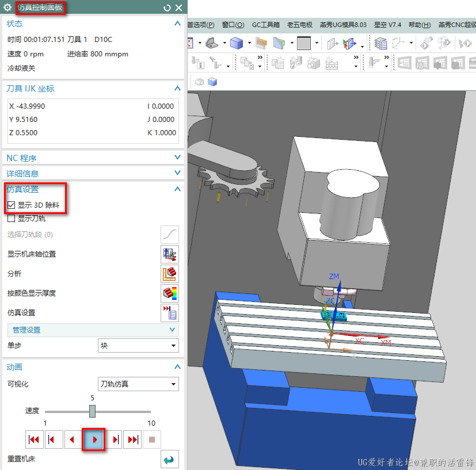Screen dimensions: 476x470
Task: Uncheck the 显示 3D 除料 checkbox
Action: pos(11,205)
